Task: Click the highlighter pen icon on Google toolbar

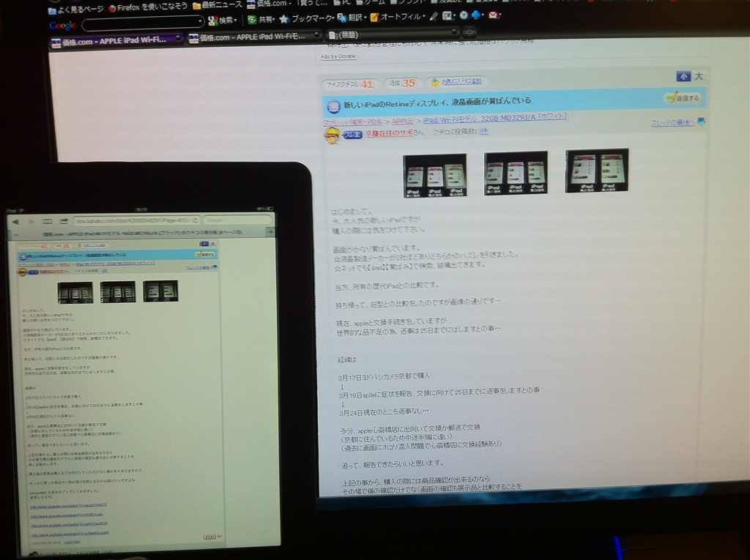Action: point(434,16)
